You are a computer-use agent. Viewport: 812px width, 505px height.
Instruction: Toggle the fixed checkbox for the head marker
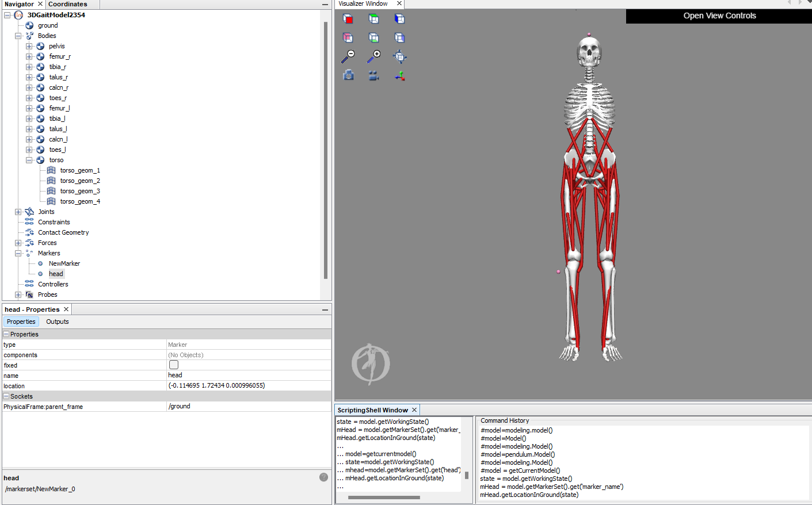174,365
